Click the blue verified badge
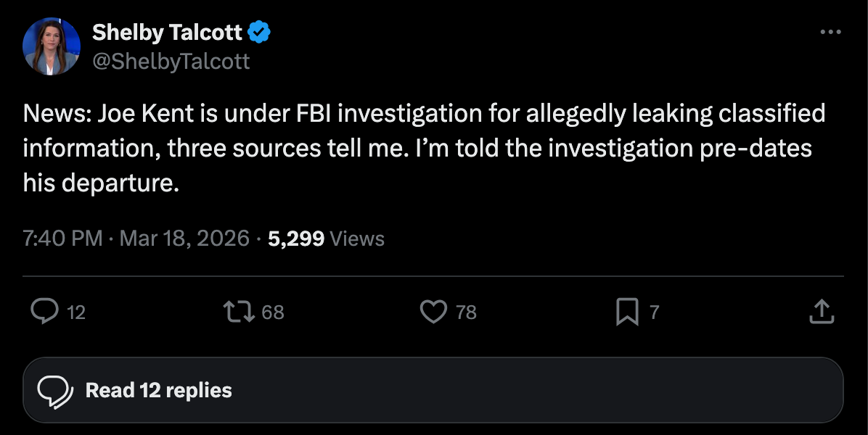This screenshot has width=868, height=435. tap(260, 32)
